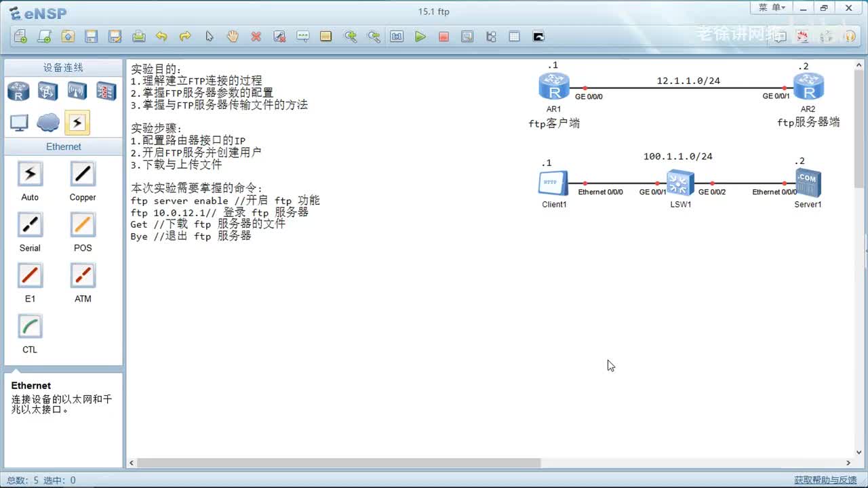Select the LSW1 switch
This screenshot has height=488, width=868.
coord(680,183)
